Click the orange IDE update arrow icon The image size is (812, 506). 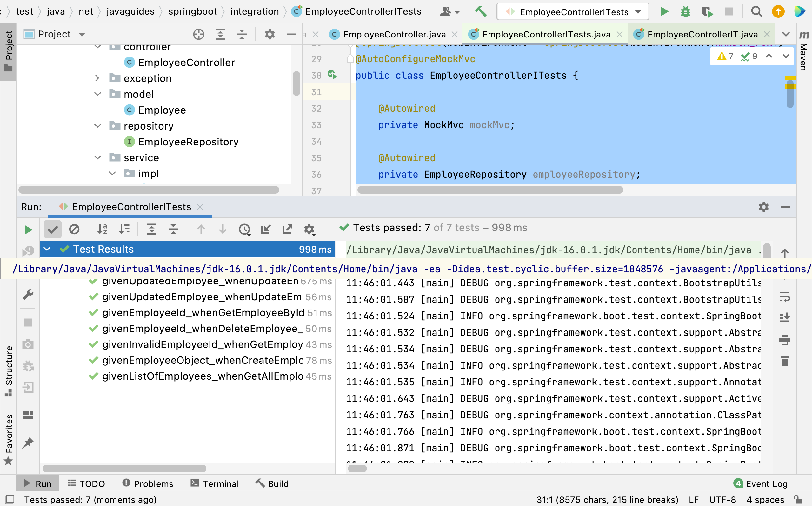778,12
